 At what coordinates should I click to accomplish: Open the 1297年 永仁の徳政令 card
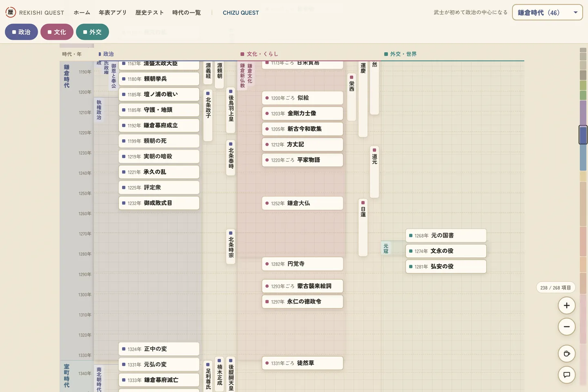point(303,301)
